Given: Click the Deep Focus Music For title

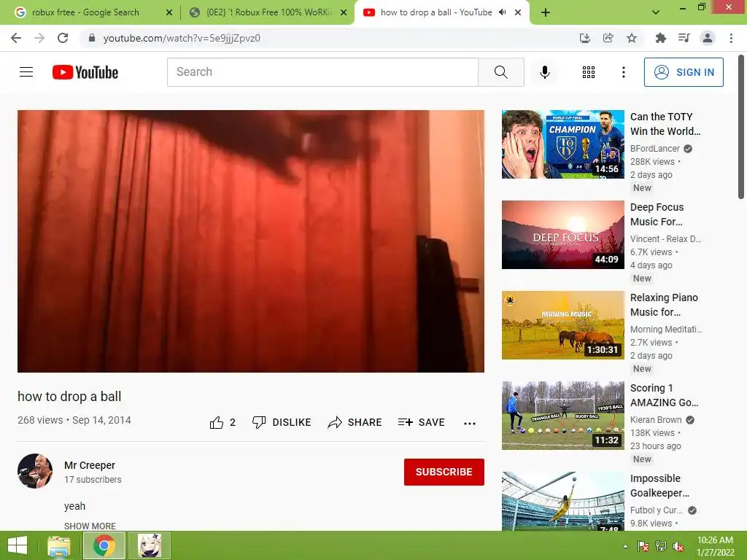Looking at the screenshot, I should [657, 214].
